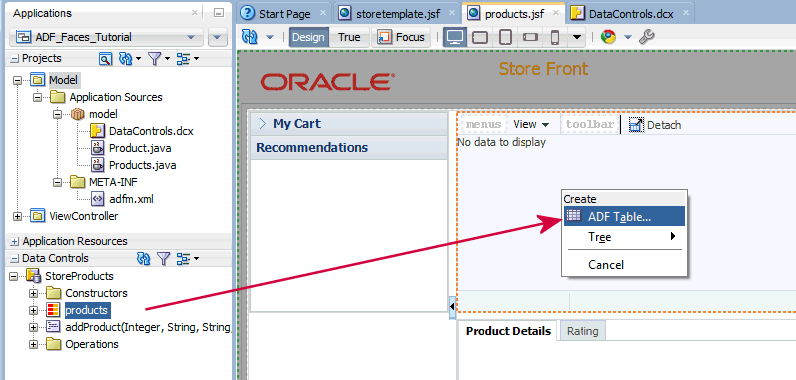Click the Data Controls filter icon
The width and height of the screenshot is (796, 380).
tap(163, 259)
